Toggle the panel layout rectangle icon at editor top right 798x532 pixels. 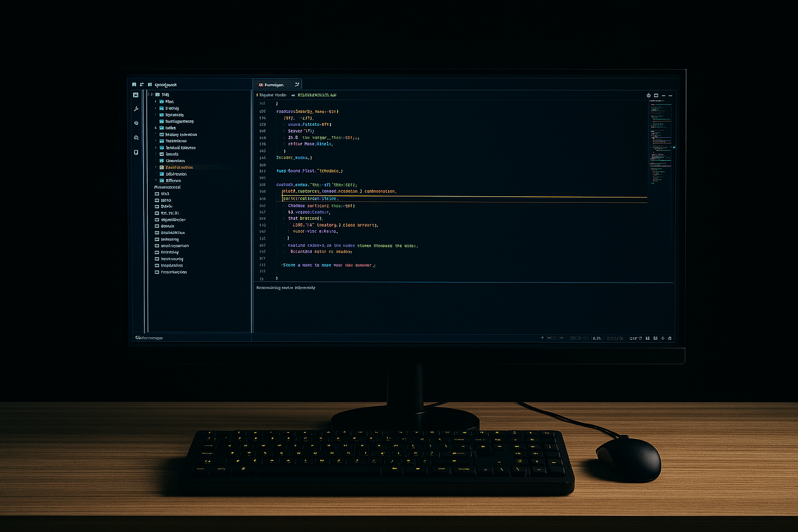click(656, 96)
